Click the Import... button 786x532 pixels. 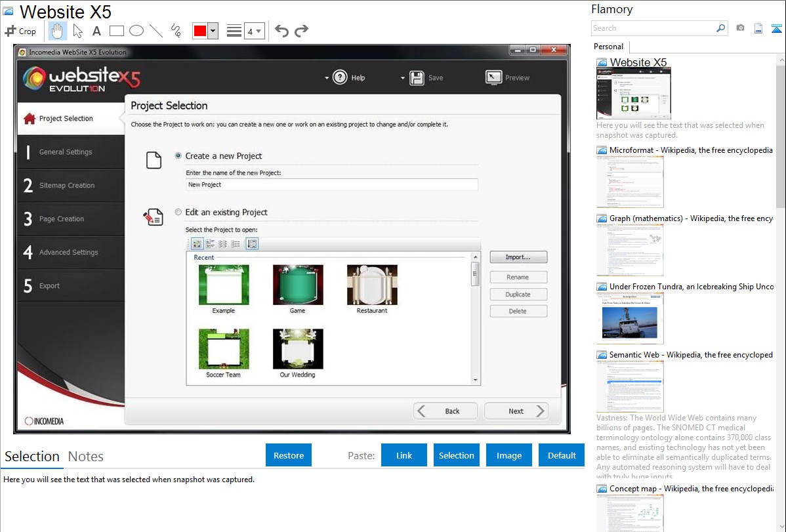coord(518,257)
